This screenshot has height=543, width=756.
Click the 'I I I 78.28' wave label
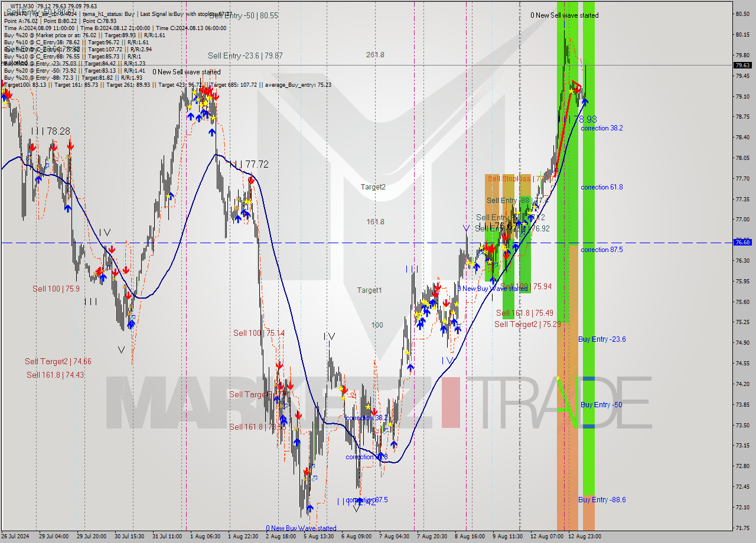(x=51, y=131)
